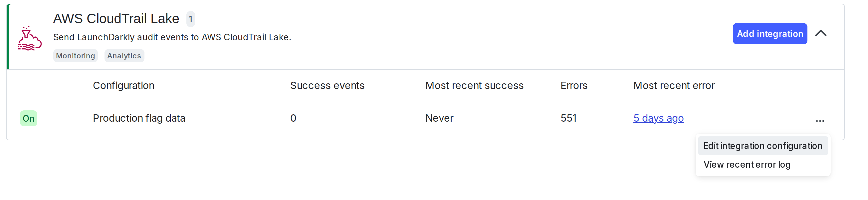Click the Most recent success header
Screen dimensions: 868x200
(x=474, y=86)
